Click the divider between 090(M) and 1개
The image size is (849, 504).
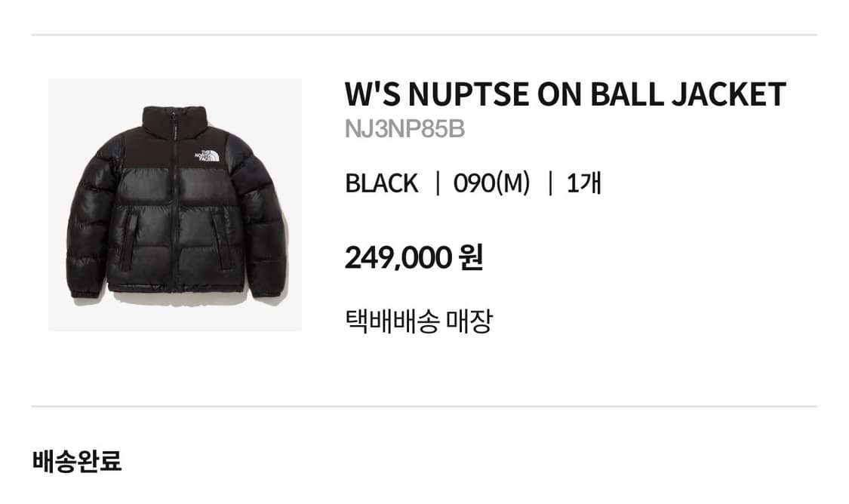click(x=550, y=183)
